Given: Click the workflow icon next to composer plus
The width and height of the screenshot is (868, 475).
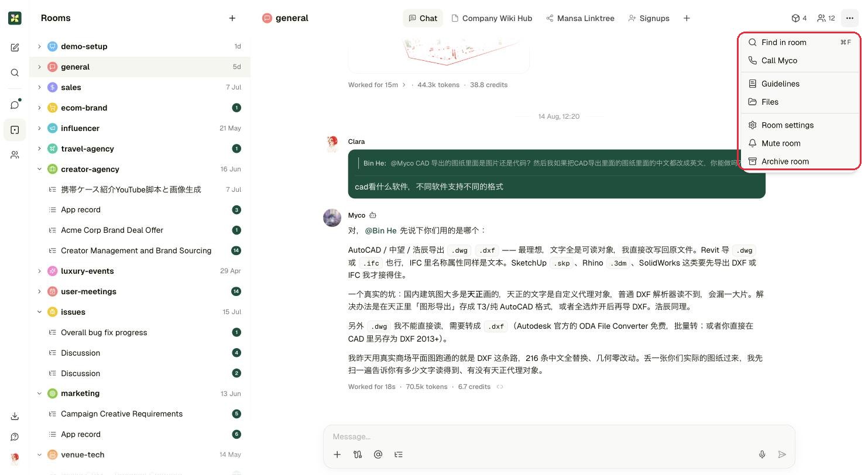Looking at the screenshot, I should 358,455.
